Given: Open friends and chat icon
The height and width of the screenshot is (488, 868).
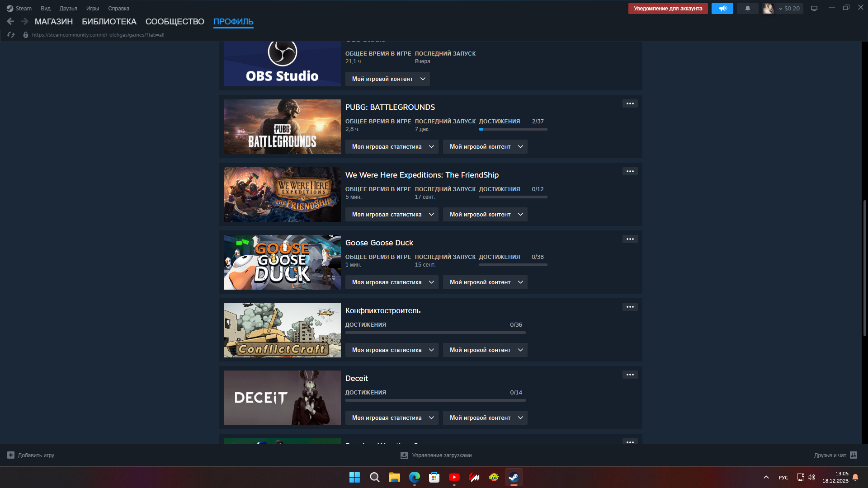Looking at the screenshot, I should pyautogui.click(x=854, y=455).
